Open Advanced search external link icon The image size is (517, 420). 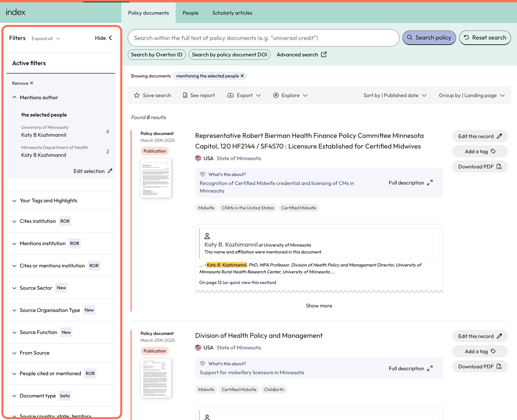324,54
